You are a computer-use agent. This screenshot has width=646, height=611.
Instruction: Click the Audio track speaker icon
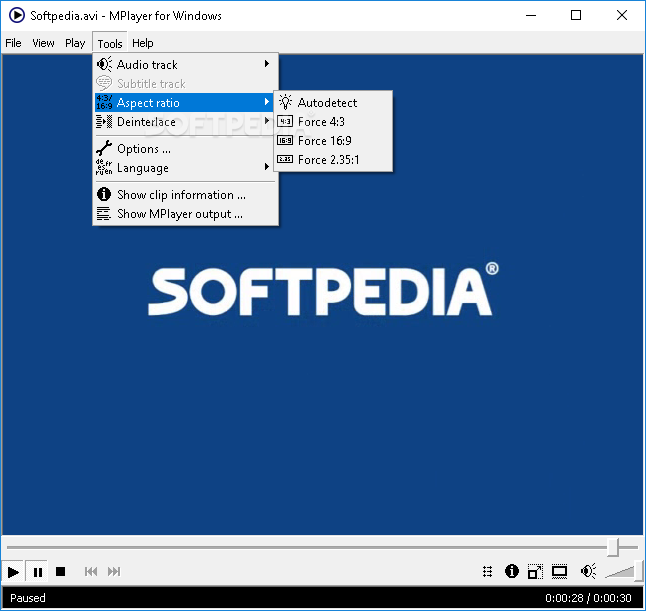(104, 65)
